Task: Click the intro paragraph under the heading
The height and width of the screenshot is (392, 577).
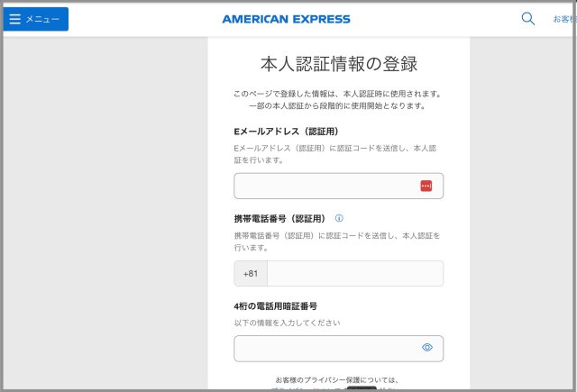Action: click(338, 99)
